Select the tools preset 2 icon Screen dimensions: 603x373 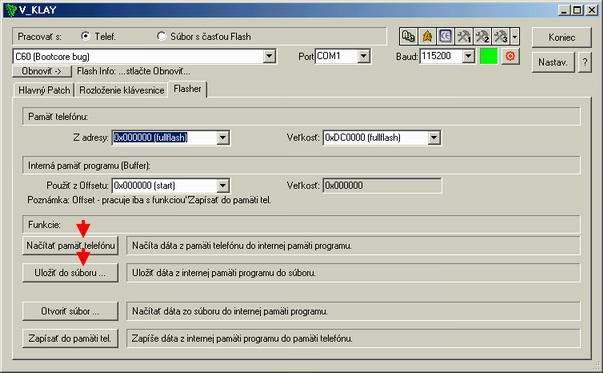coord(482,37)
